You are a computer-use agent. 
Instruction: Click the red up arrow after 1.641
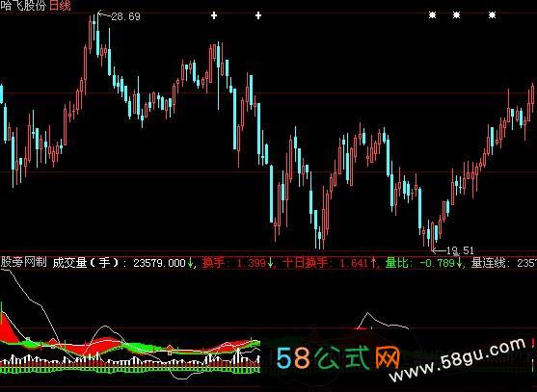tap(373, 263)
